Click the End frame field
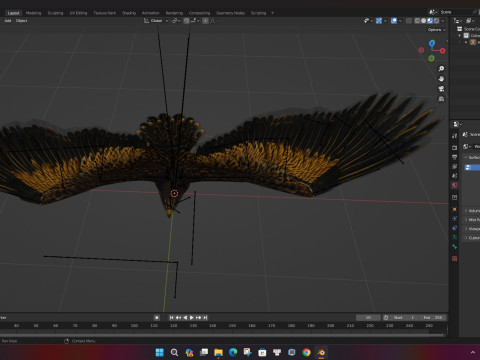The width and height of the screenshot is (480, 360). click(432, 318)
